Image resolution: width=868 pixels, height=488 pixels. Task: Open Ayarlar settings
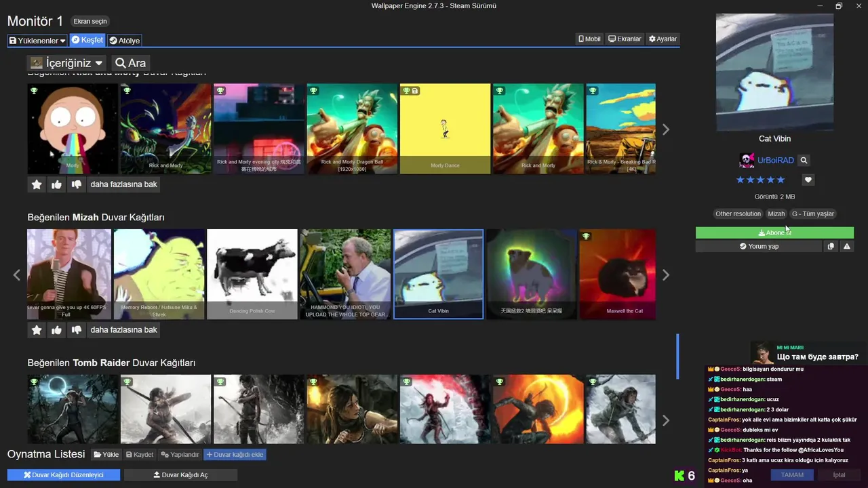click(x=663, y=39)
